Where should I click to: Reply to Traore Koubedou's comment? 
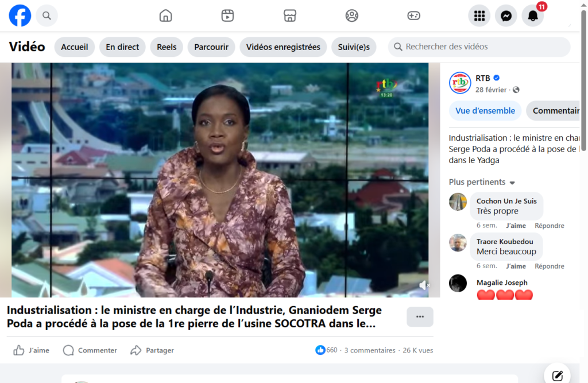(549, 266)
